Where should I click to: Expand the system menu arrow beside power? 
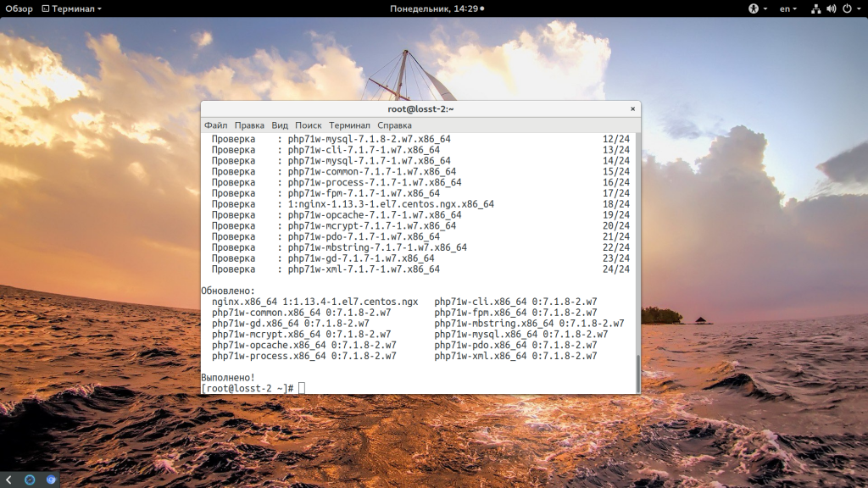click(858, 8)
